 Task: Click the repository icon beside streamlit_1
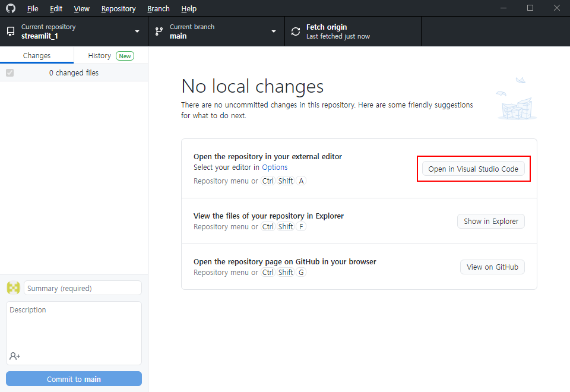pos(11,31)
